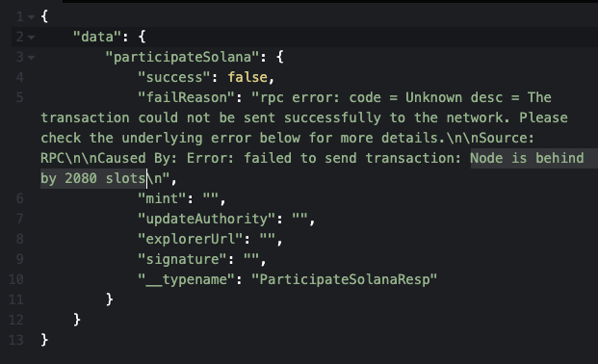Click on "2080" in the error message
The height and width of the screenshot is (364, 598).
tap(81, 178)
